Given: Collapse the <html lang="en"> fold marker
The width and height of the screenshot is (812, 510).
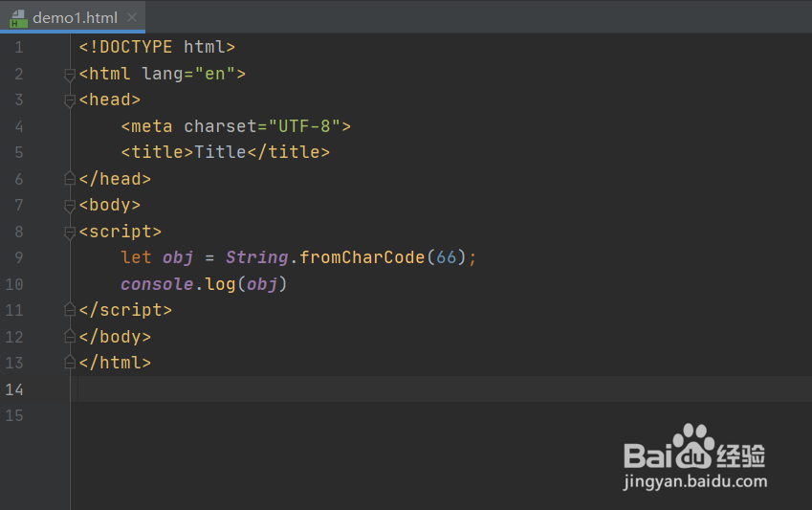Looking at the screenshot, I should click(x=70, y=75).
